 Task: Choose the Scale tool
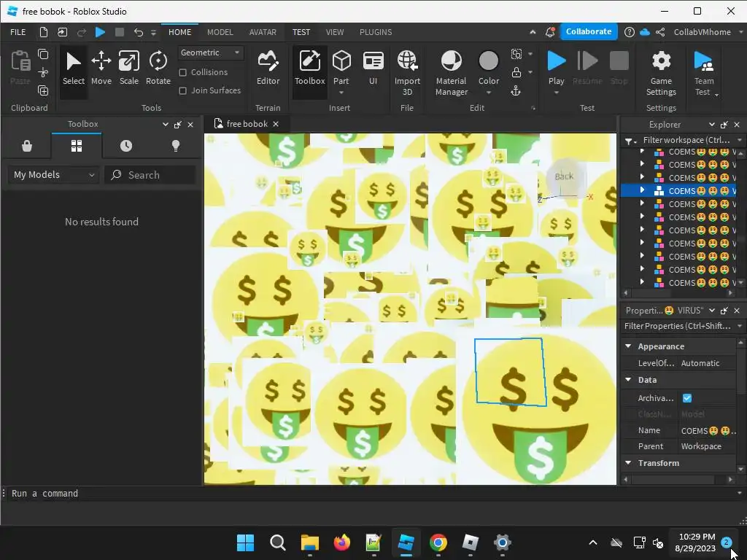click(x=128, y=69)
